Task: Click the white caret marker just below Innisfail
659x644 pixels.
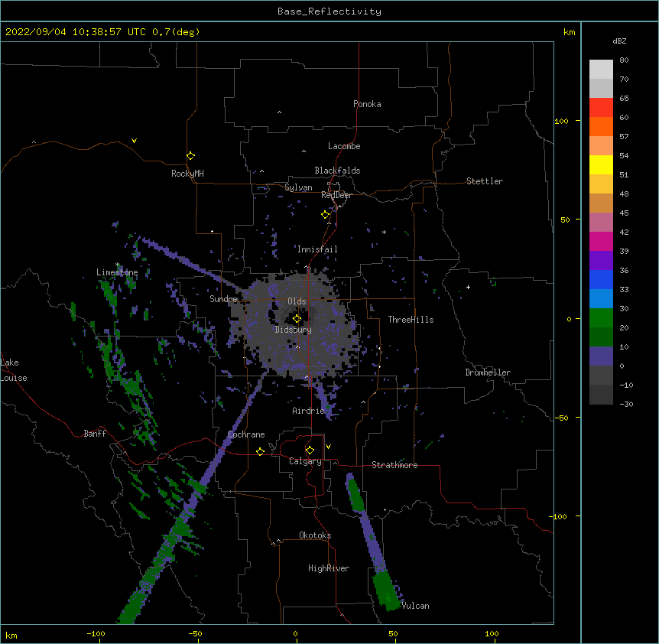Action: [x=306, y=267]
